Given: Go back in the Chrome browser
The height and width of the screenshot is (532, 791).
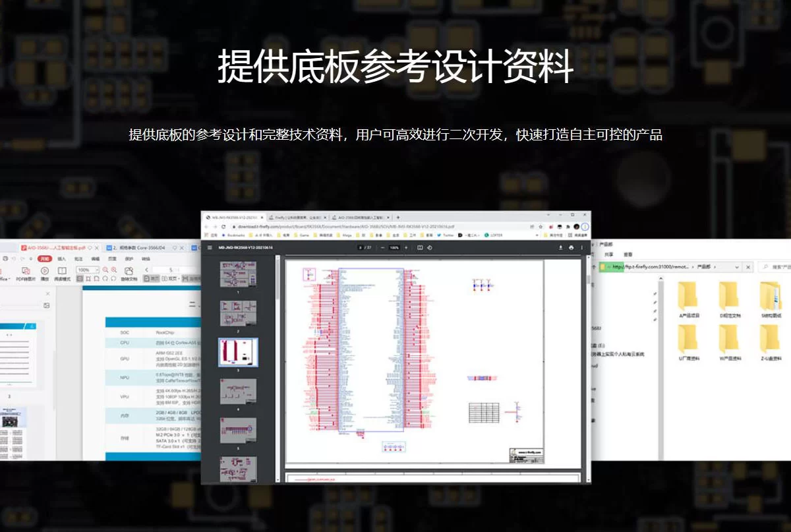Looking at the screenshot, I should (x=206, y=226).
